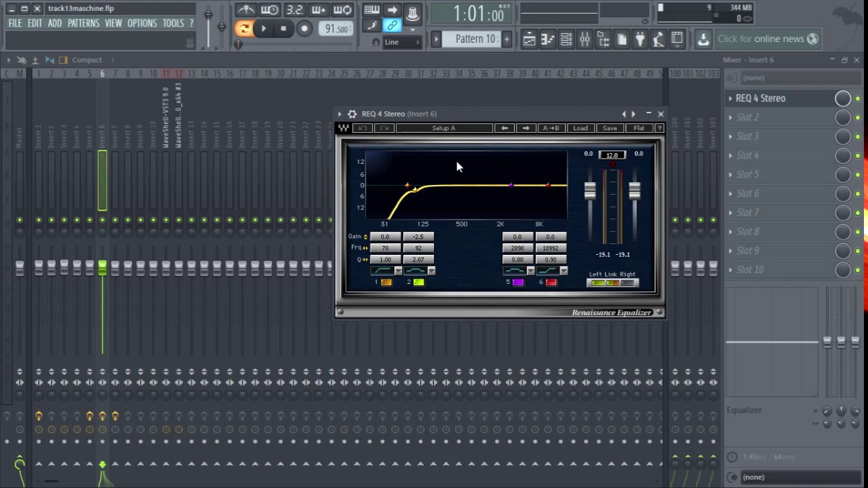Toggle loop recording icon
868x488 pixels.
tap(343, 10)
